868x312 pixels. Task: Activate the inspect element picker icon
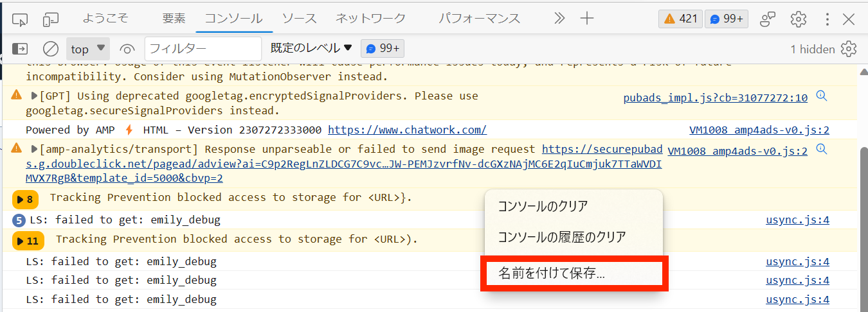21,19
